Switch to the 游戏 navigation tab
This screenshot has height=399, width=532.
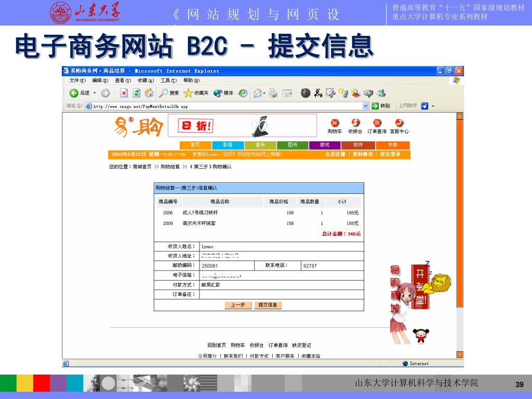[325, 145]
